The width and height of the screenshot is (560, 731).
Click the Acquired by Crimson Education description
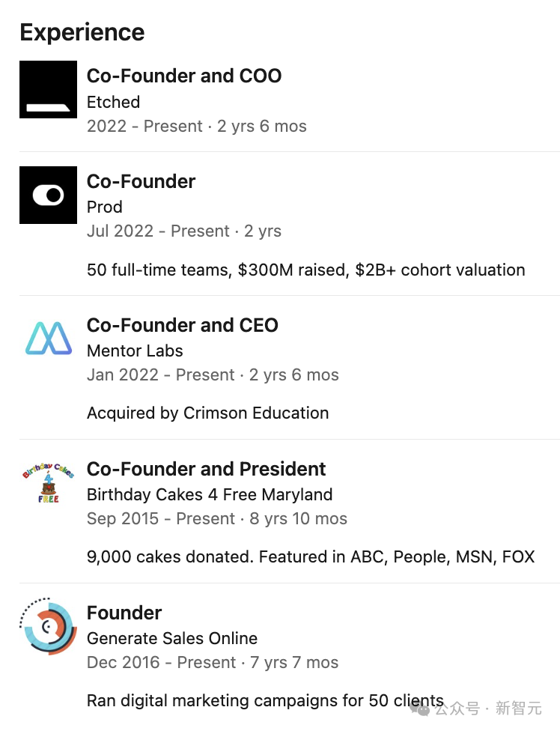click(207, 413)
